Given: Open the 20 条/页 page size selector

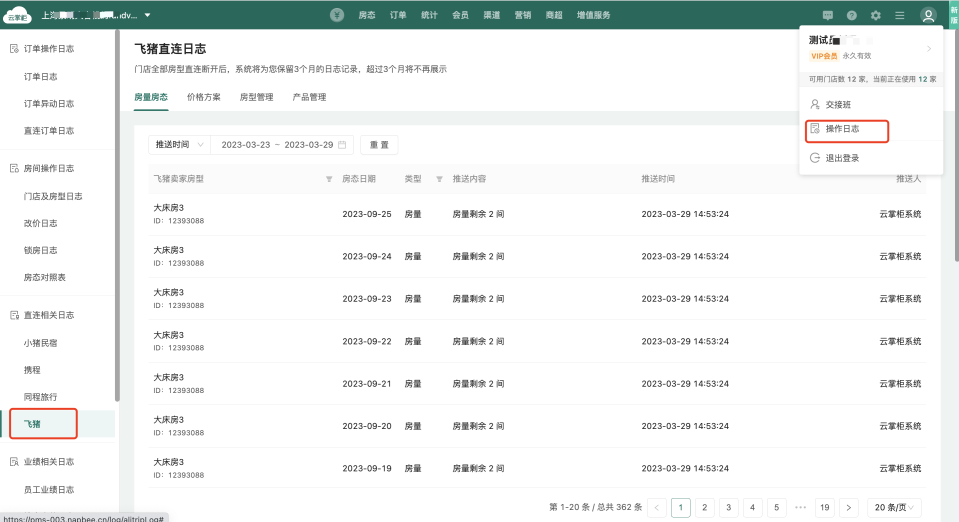Looking at the screenshot, I should tap(893, 507).
